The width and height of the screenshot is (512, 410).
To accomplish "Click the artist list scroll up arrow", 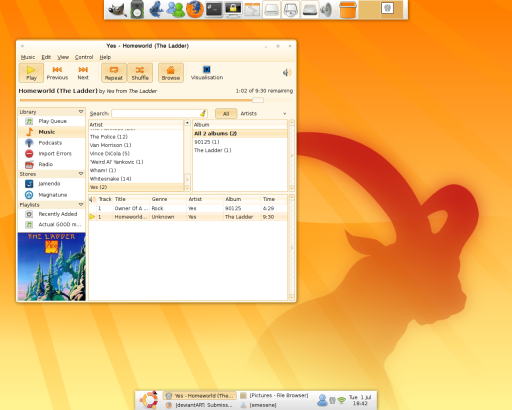I will tap(187, 123).
